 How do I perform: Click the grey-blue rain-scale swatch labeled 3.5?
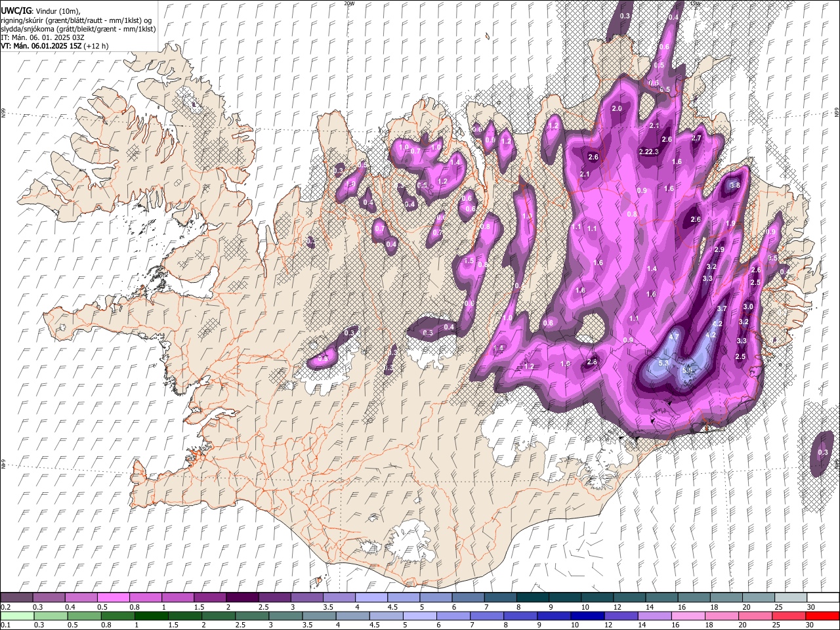coord(319,616)
